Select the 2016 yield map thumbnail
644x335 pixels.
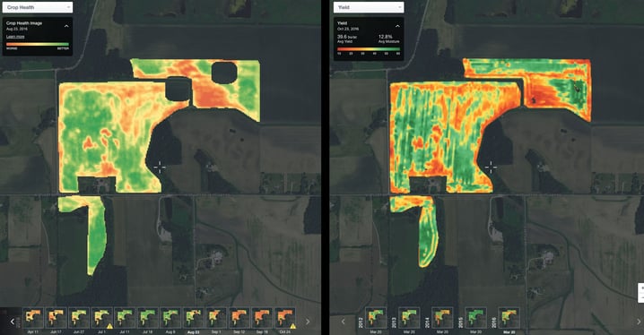tap(509, 318)
